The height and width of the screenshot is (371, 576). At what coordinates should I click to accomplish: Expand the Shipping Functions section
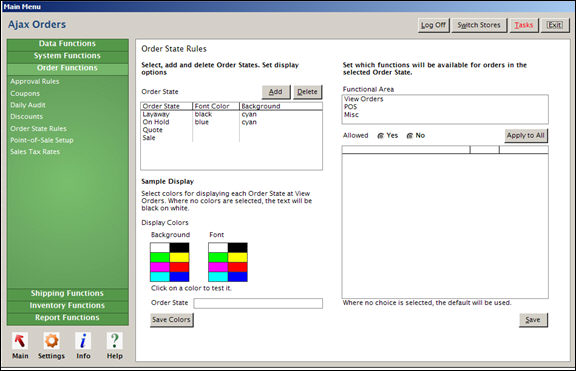[x=68, y=293]
